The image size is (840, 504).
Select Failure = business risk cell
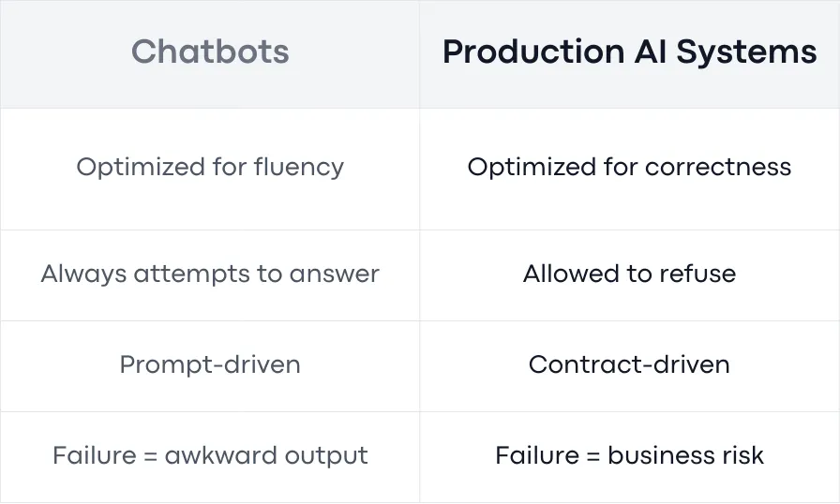pyautogui.click(x=629, y=456)
